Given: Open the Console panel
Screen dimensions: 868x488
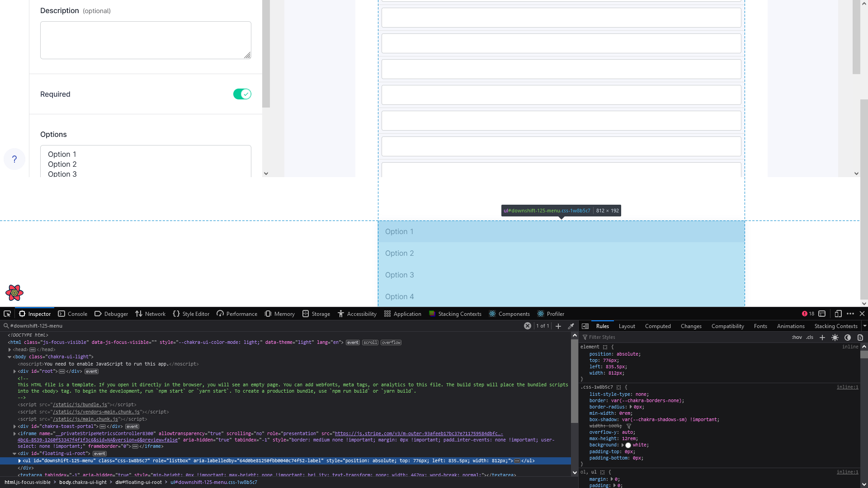Looking at the screenshot, I should click(72, 314).
